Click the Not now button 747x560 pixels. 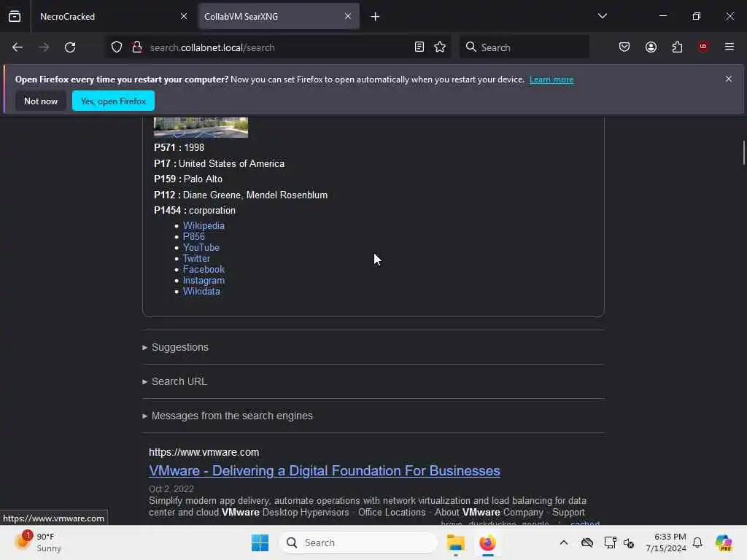[x=41, y=101]
